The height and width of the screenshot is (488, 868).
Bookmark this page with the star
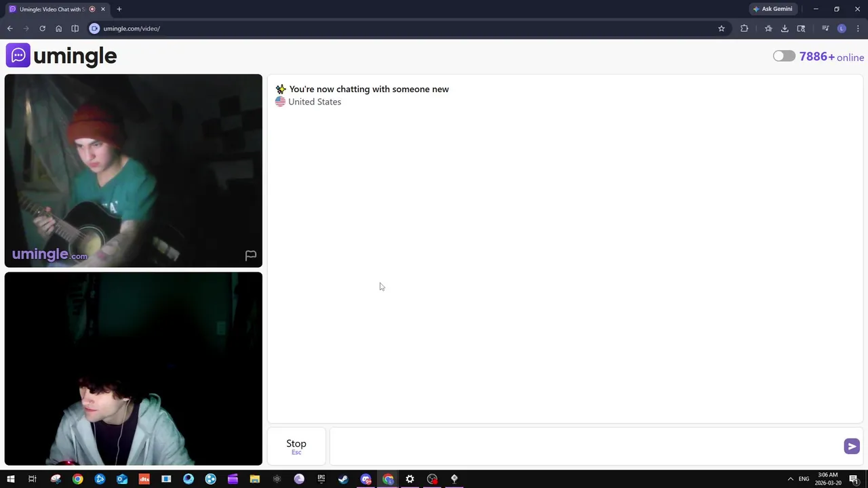pyautogui.click(x=722, y=28)
